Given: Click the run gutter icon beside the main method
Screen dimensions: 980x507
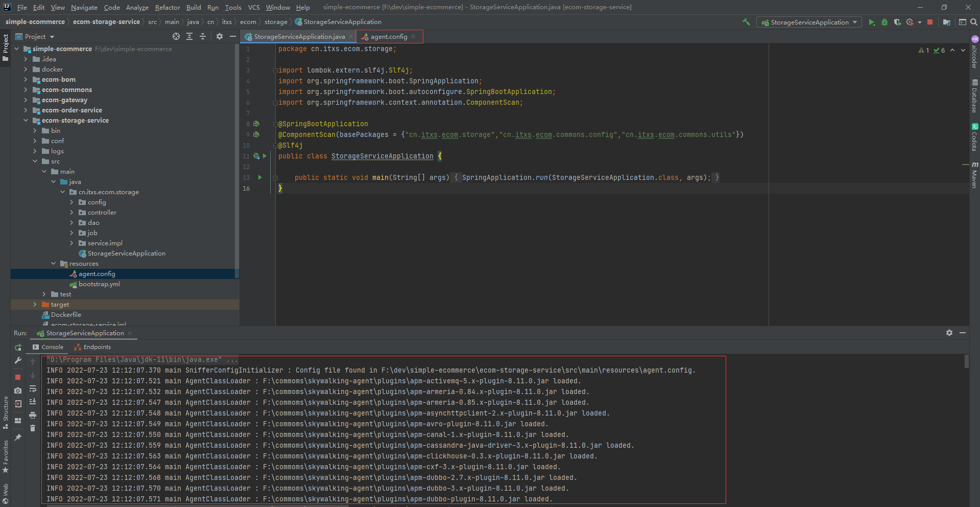Looking at the screenshot, I should click(260, 177).
